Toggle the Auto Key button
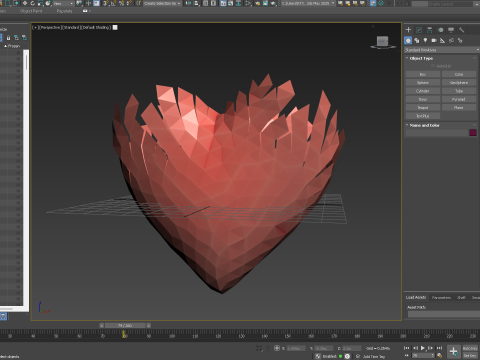 point(470,348)
